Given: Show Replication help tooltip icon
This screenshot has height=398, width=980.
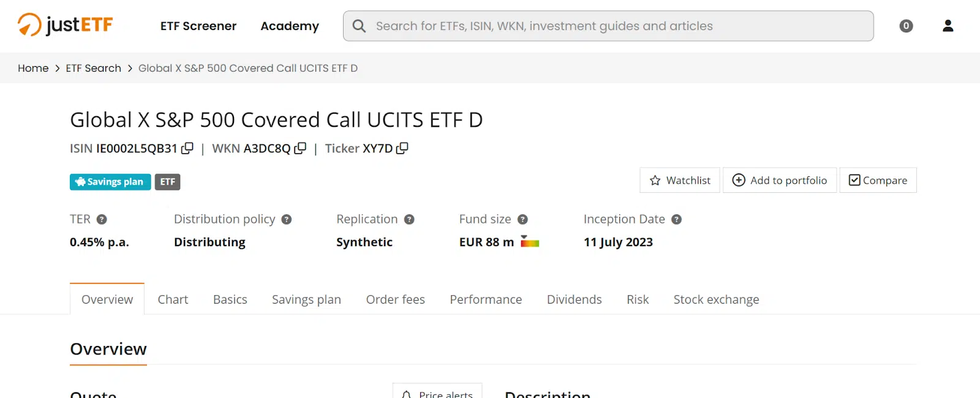Looking at the screenshot, I should click(x=409, y=219).
